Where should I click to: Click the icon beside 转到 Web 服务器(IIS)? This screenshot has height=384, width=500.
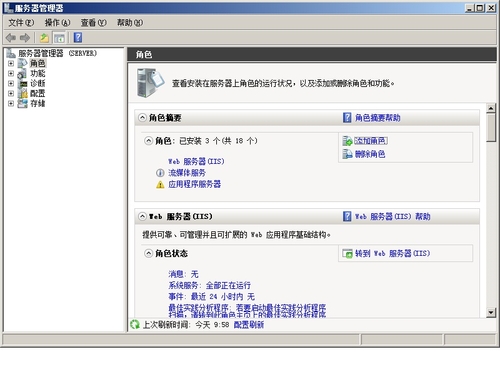pos(347,254)
